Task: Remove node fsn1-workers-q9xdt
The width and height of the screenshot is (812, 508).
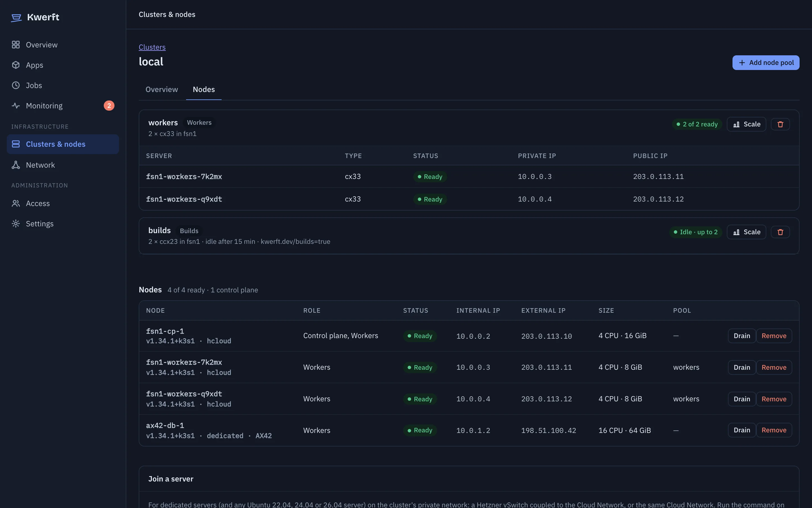Action: tap(774, 399)
